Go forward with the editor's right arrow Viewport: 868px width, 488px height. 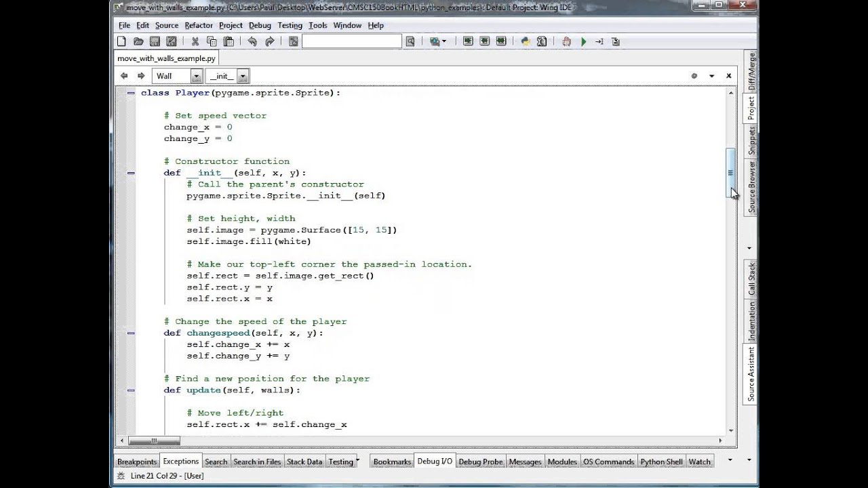[141, 76]
